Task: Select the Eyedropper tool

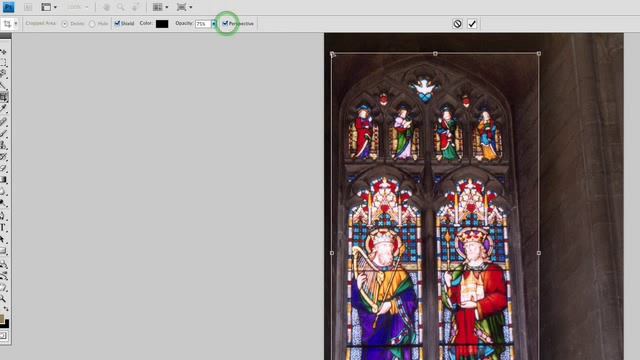Action: [3, 108]
